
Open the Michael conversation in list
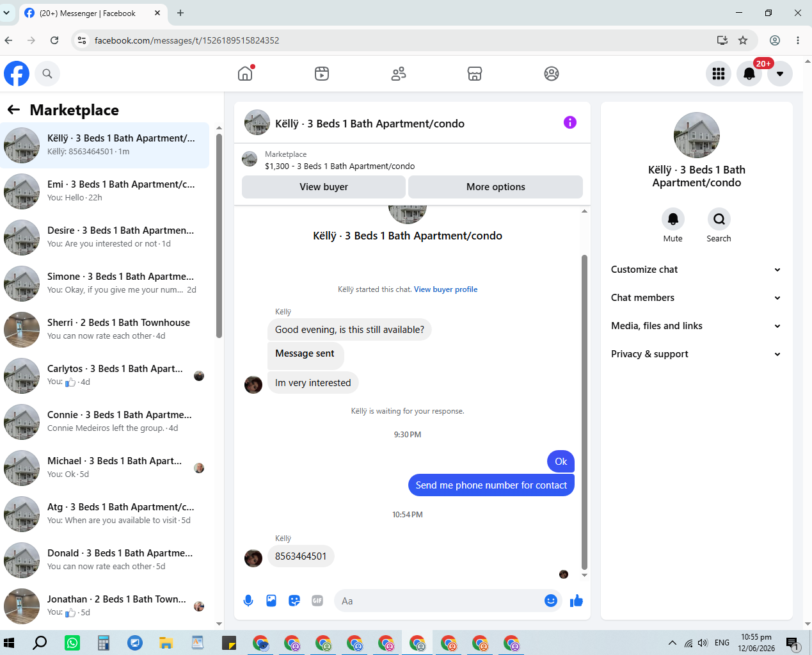tap(105, 468)
